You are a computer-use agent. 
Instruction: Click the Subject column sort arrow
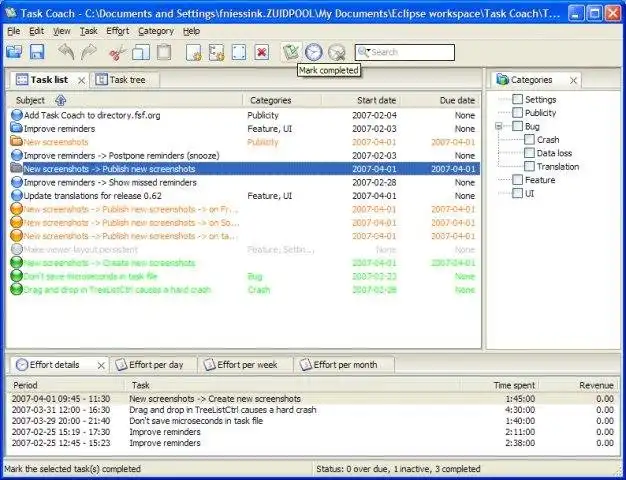60,100
